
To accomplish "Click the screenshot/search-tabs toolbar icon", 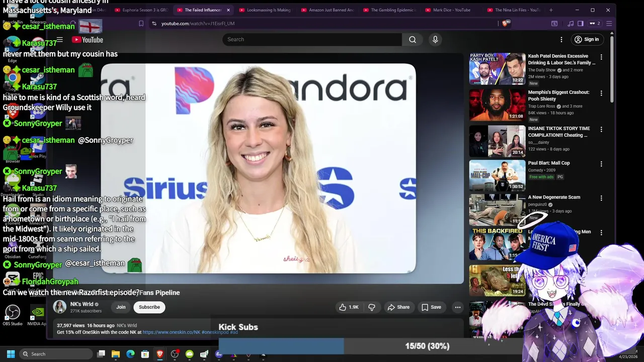I will coord(554,24).
